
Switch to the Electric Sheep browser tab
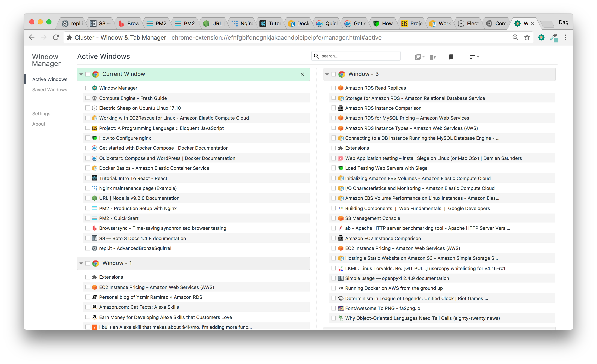469,23
